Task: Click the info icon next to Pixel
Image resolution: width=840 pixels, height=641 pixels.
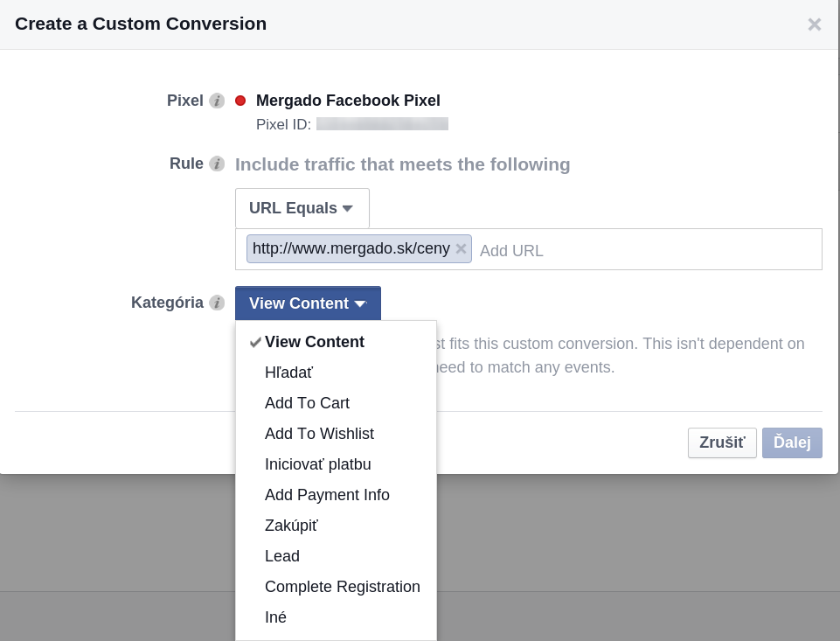Action: 217,101
